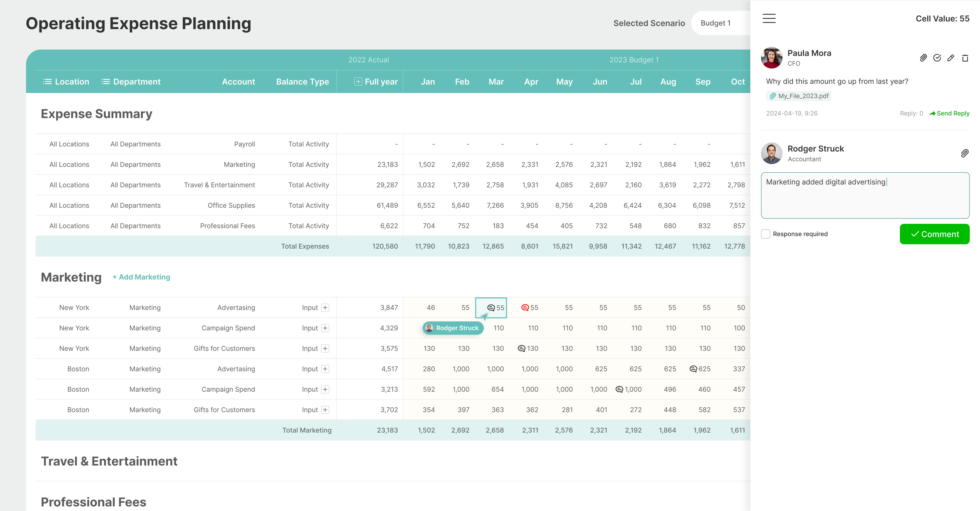Click into the reply comment text box
The width and height of the screenshot is (980, 511).
point(865,195)
